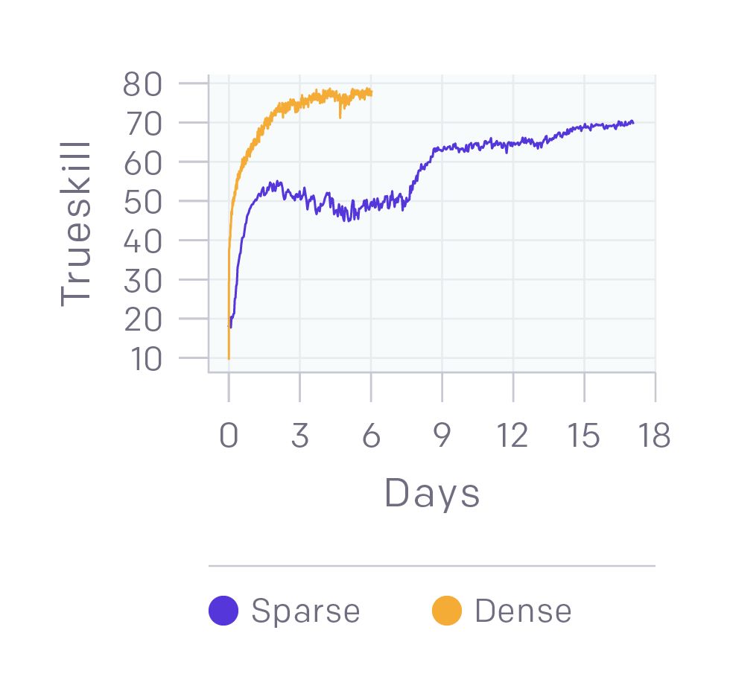Click the 80 tick on Trueskill axis
Image resolution: width=730 pixels, height=700 pixels.
142,84
